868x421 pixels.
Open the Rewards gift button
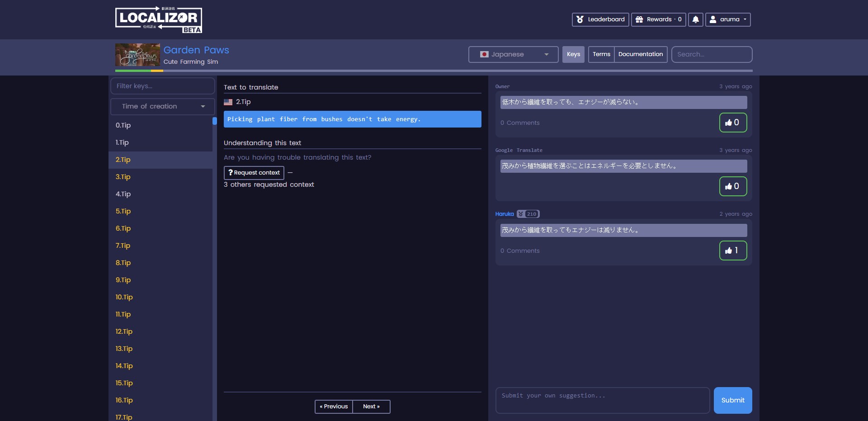[658, 19]
